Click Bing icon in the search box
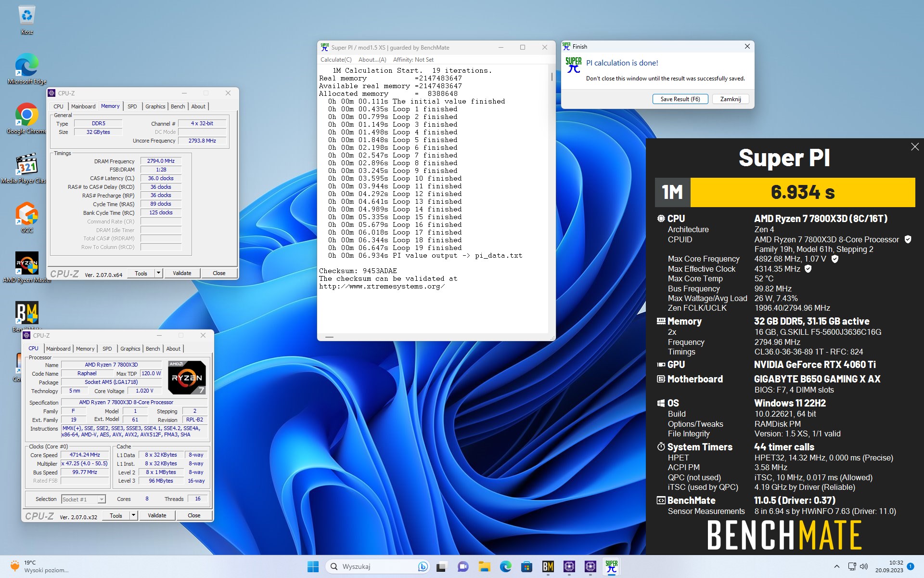The height and width of the screenshot is (578, 924). 423,566
